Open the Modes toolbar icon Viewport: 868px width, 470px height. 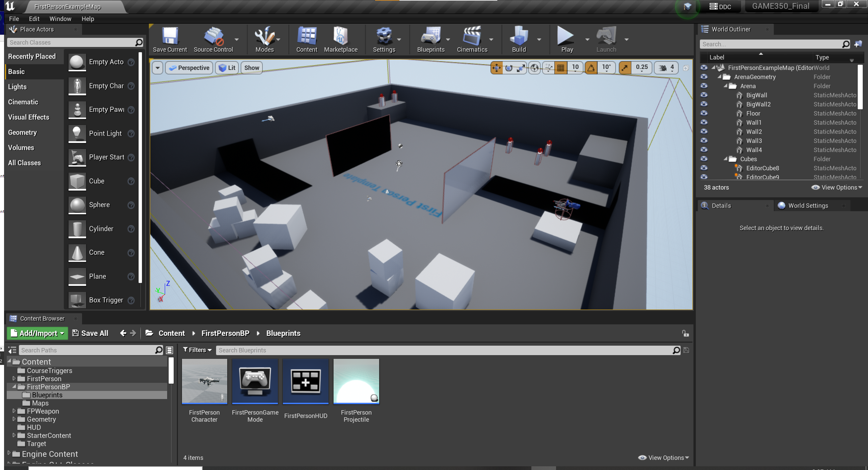[x=265, y=39]
